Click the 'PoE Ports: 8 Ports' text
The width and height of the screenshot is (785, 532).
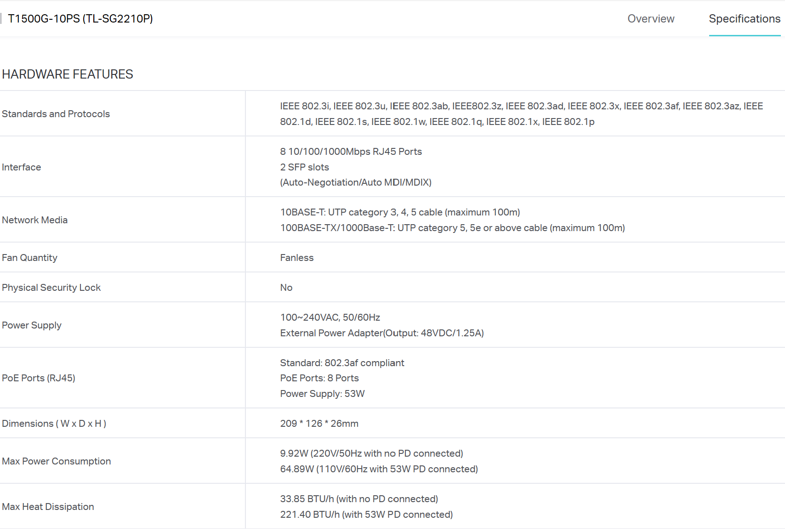tap(319, 378)
